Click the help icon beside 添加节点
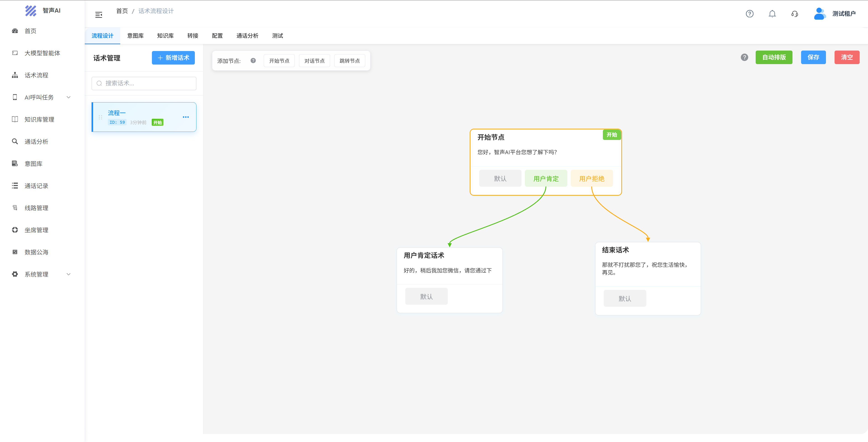The image size is (868, 442). [x=253, y=60]
